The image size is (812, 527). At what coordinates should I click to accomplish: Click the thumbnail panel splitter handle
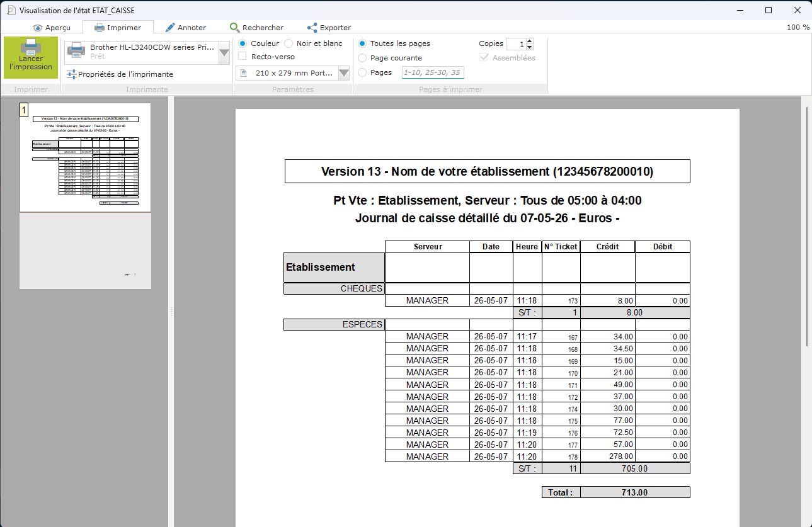coord(171,312)
